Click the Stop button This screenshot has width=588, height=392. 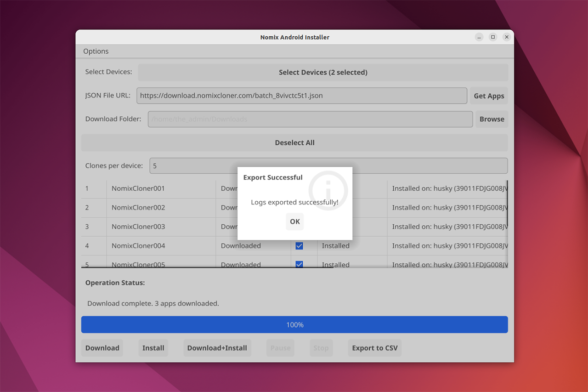pos(321,348)
